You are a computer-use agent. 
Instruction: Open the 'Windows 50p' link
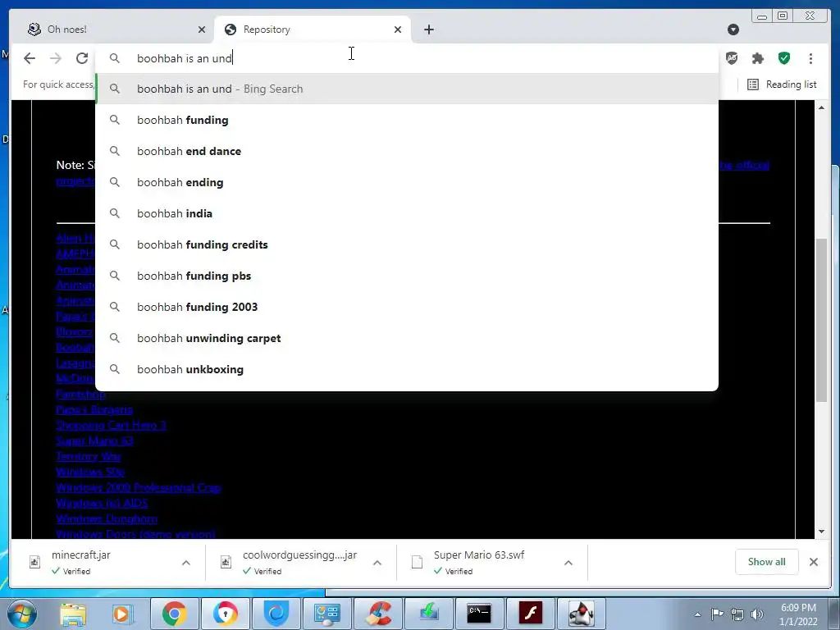point(90,472)
